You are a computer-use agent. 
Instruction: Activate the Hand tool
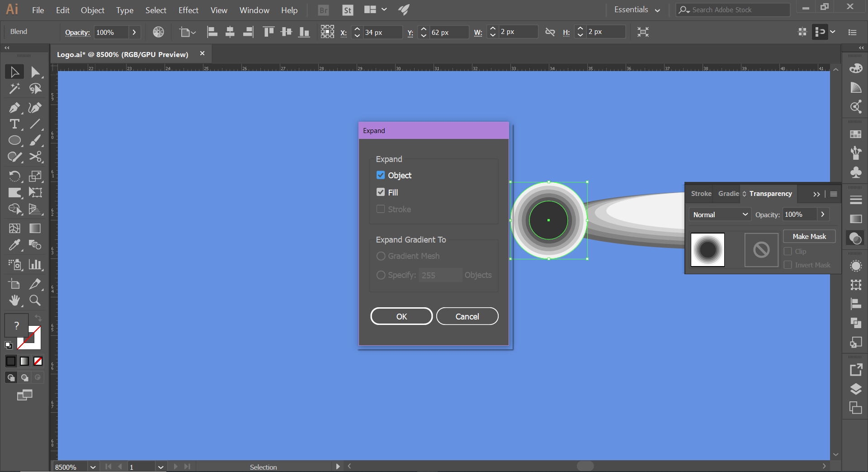click(14, 300)
